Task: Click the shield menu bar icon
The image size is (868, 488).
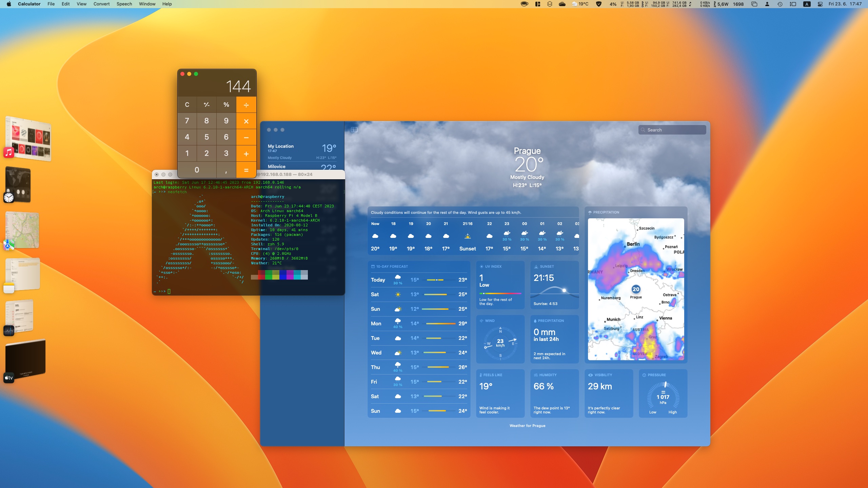Action: pos(599,4)
